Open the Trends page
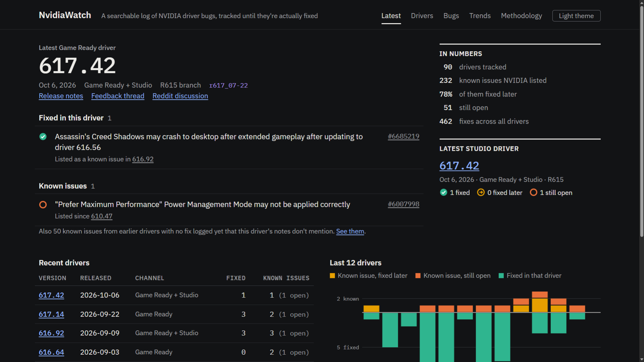Screen dimensions: 644x362 point(480,16)
